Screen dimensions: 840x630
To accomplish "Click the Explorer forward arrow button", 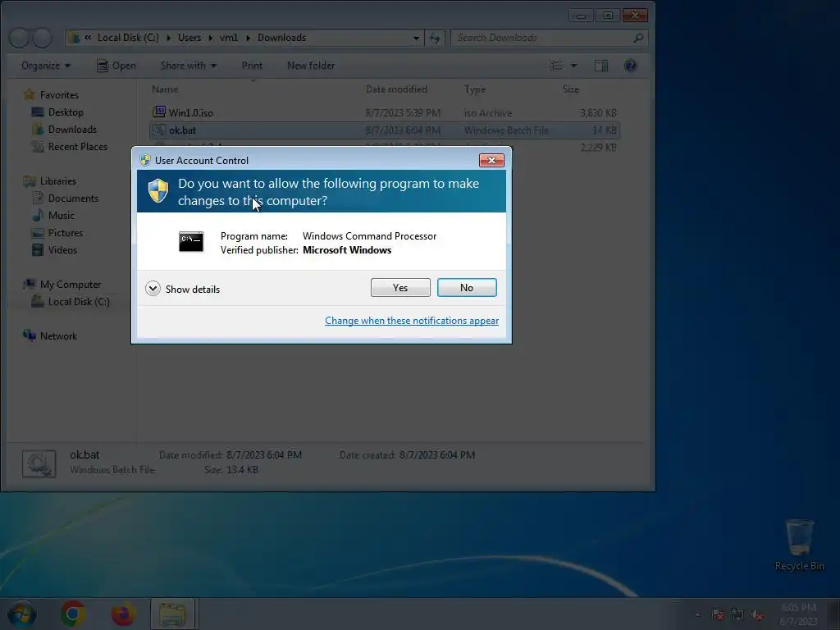I will [43, 38].
